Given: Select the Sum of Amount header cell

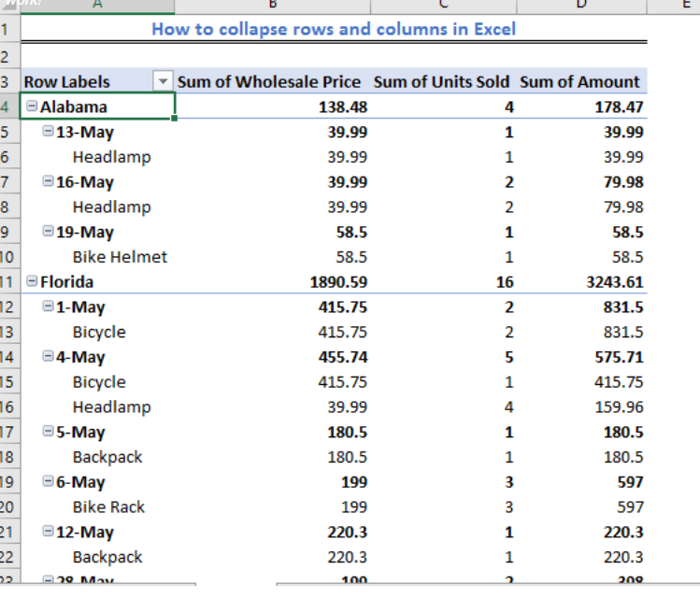Looking at the screenshot, I should click(x=581, y=81).
